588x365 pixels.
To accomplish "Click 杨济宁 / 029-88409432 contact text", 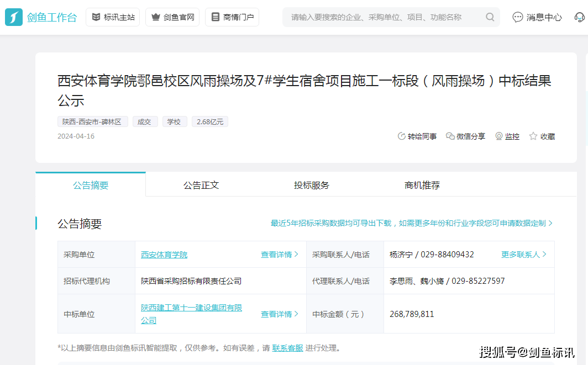I will (432, 255).
